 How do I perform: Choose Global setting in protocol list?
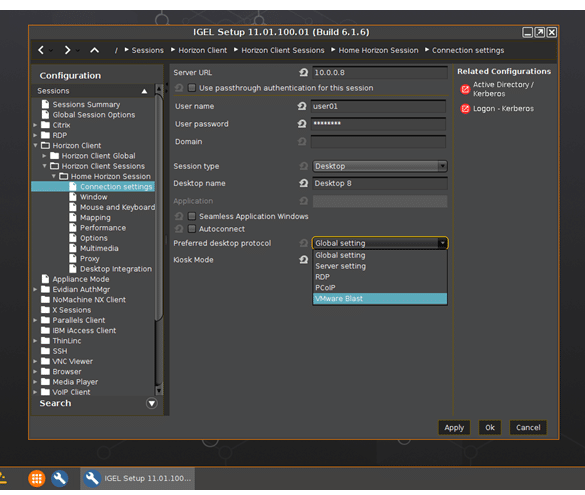[380, 255]
